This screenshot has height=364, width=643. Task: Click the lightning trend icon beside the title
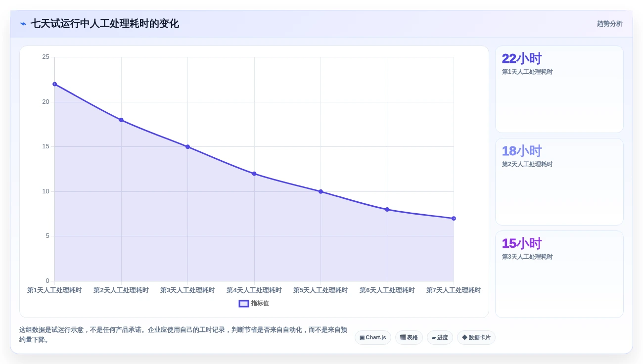23,24
